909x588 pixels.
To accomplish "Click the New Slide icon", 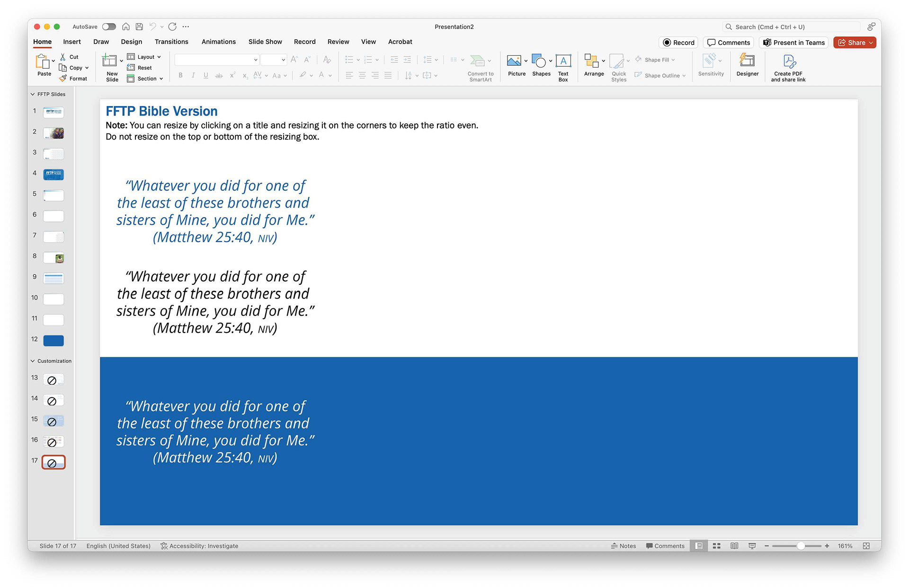I will (x=109, y=61).
